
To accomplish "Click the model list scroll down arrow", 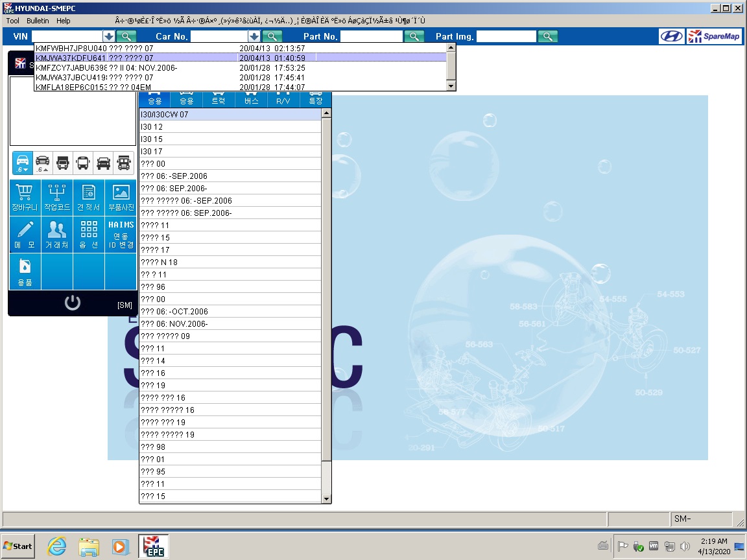I will pos(326,498).
